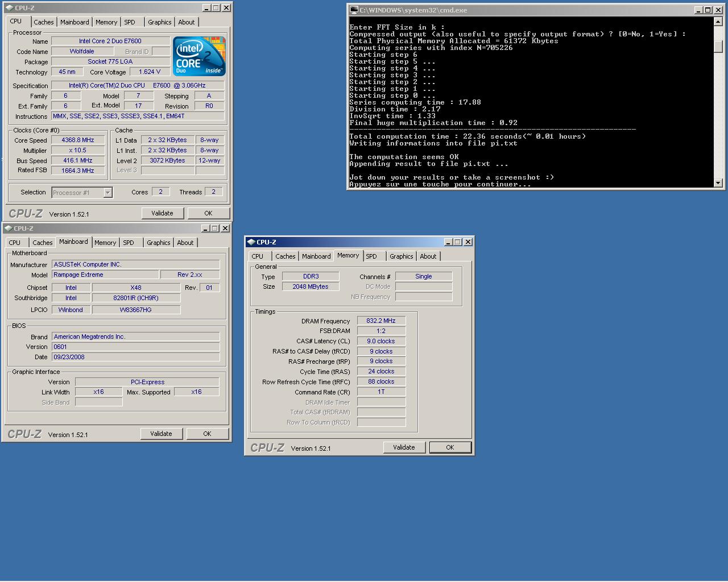Click the W83667HG LPCIO field

click(x=135, y=310)
